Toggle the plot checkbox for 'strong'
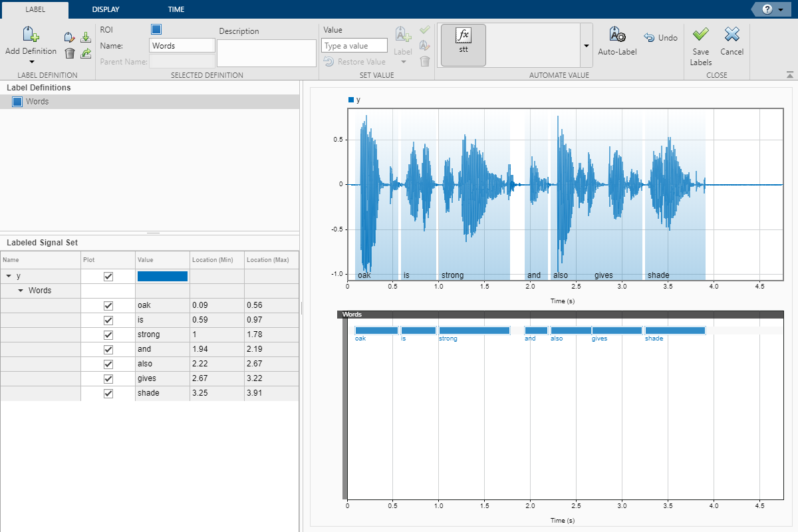 [x=108, y=334]
